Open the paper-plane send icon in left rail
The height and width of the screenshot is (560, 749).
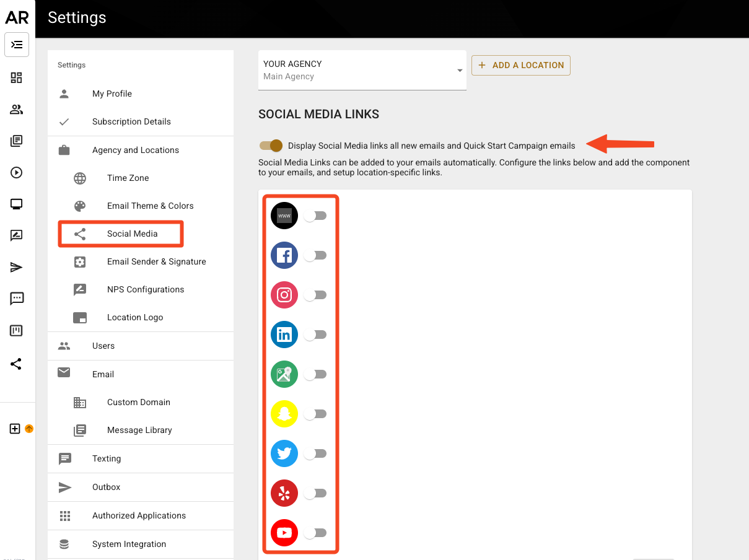tap(17, 268)
